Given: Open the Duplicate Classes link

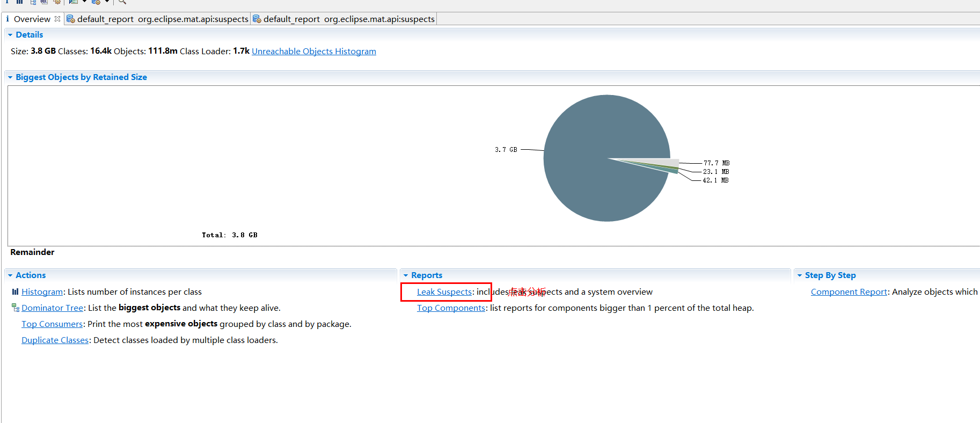Looking at the screenshot, I should [55, 340].
